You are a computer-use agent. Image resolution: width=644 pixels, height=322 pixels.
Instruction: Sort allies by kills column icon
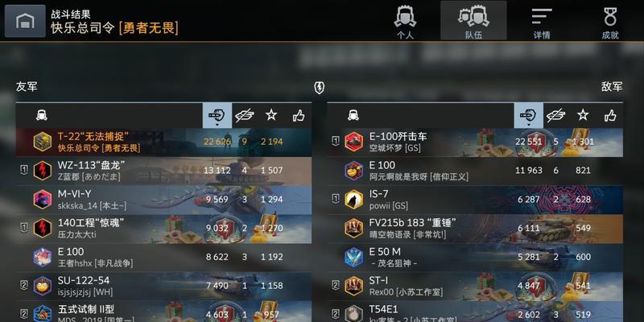tap(245, 115)
